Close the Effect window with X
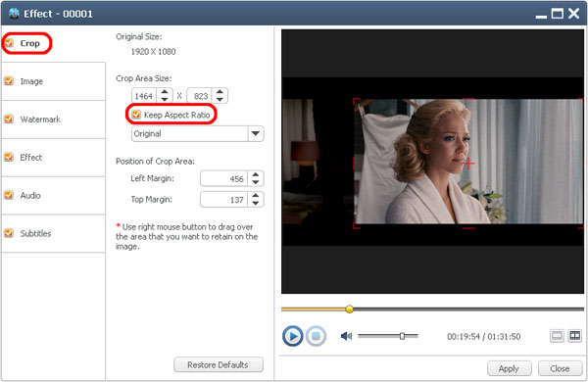This screenshot has width=588, height=382. click(573, 14)
